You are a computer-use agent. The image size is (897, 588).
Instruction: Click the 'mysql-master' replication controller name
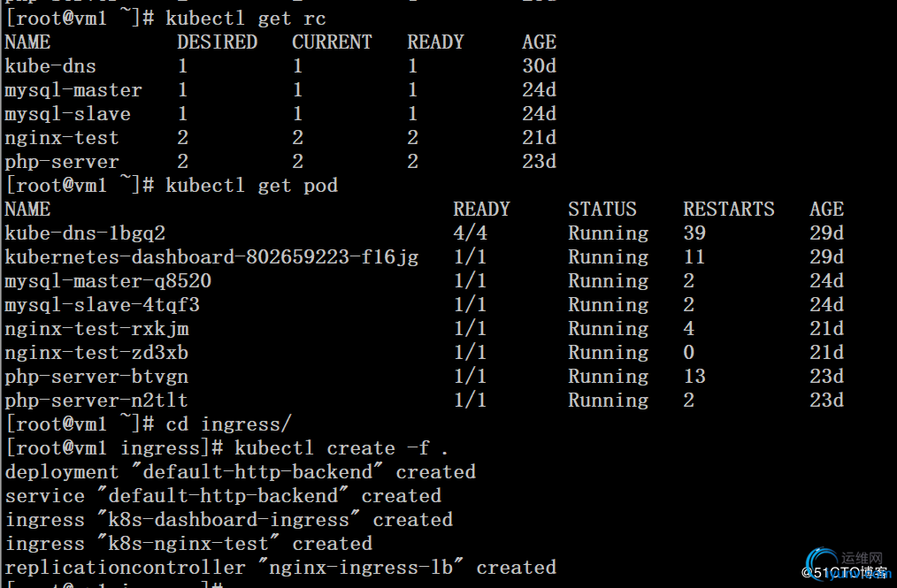pos(73,90)
